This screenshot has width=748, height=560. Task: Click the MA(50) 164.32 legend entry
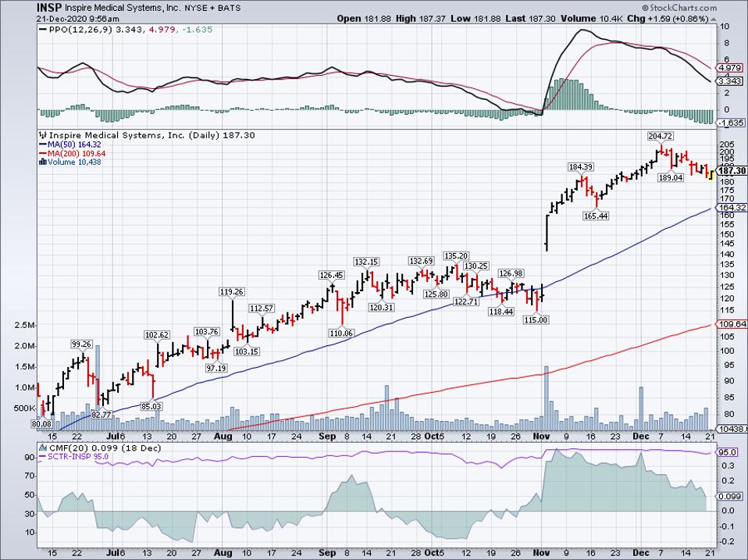click(x=69, y=144)
